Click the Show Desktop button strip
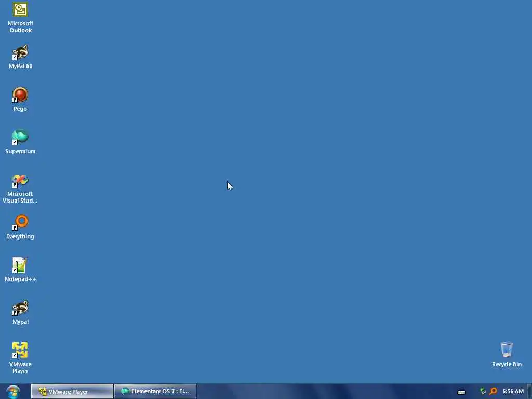Viewport: 532px width, 399px height. click(x=529, y=392)
